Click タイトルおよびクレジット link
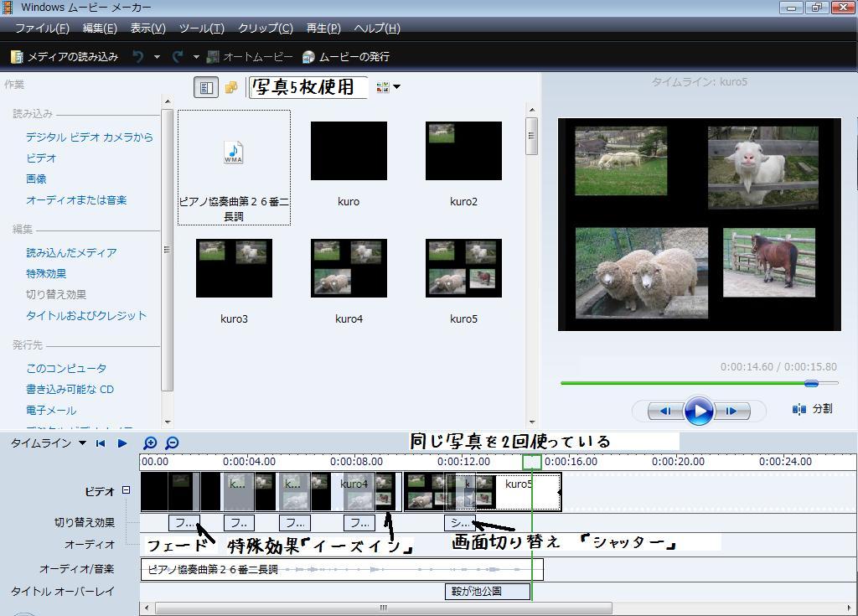 pyautogui.click(x=86, y=315)
